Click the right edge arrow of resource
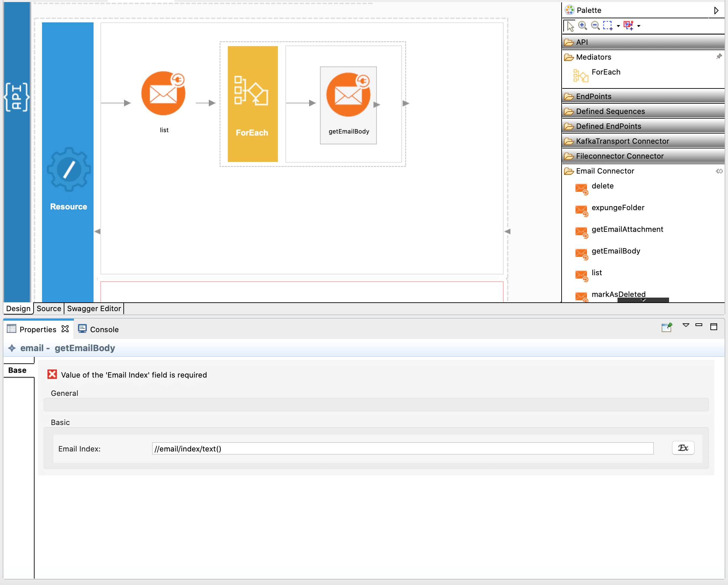 tap(507, 231)
